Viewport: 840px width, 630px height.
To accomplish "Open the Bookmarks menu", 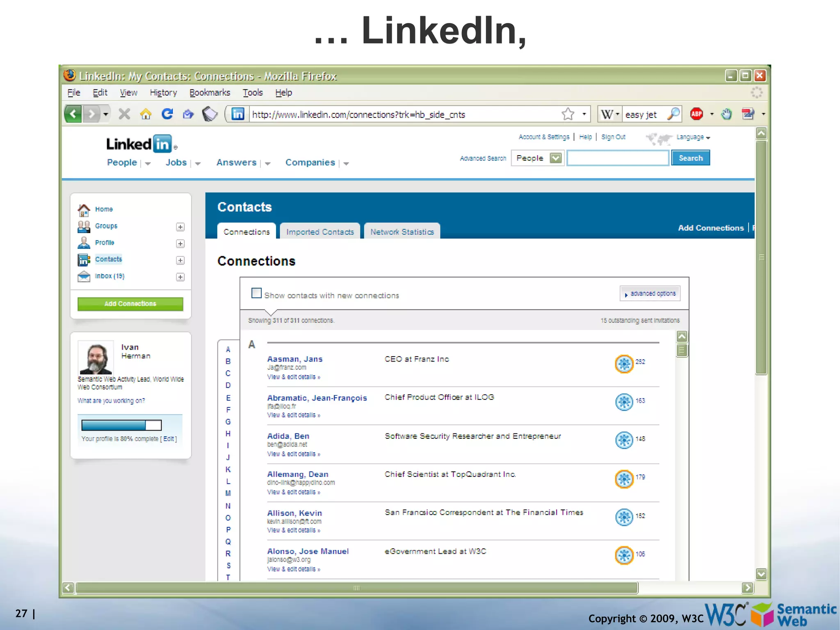I will click(x=210, y=92).
